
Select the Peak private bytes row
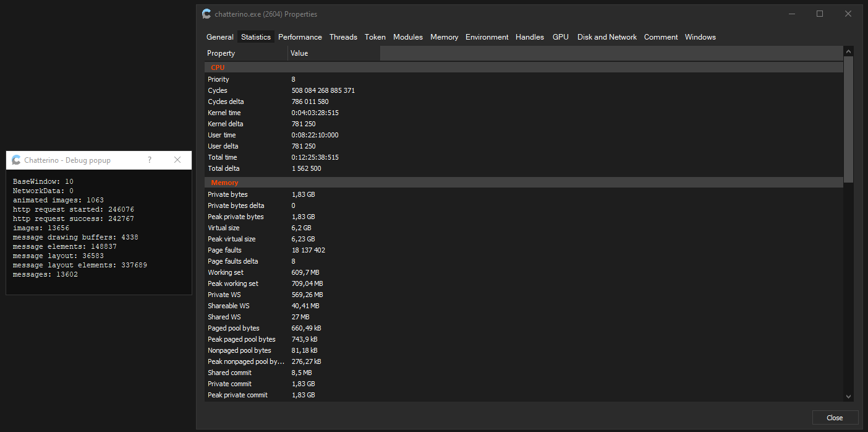point(524,217)
